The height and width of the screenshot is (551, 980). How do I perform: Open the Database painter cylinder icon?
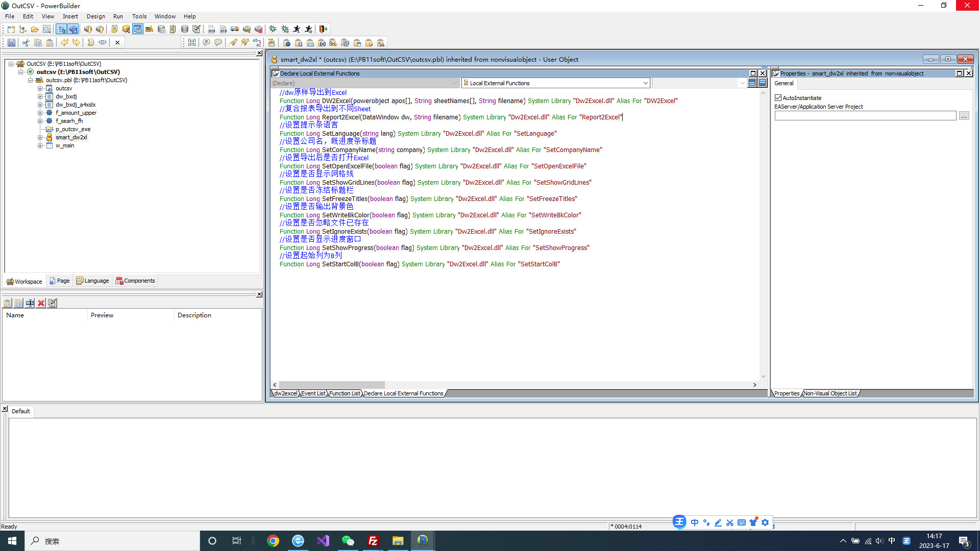(185, 29)
